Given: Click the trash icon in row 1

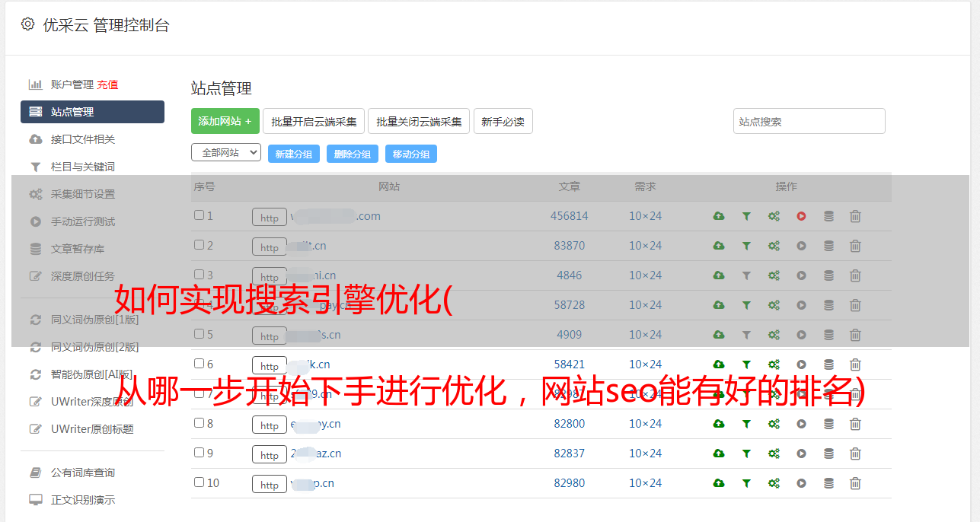Looking at the screenshot, I should pos(855,216).
